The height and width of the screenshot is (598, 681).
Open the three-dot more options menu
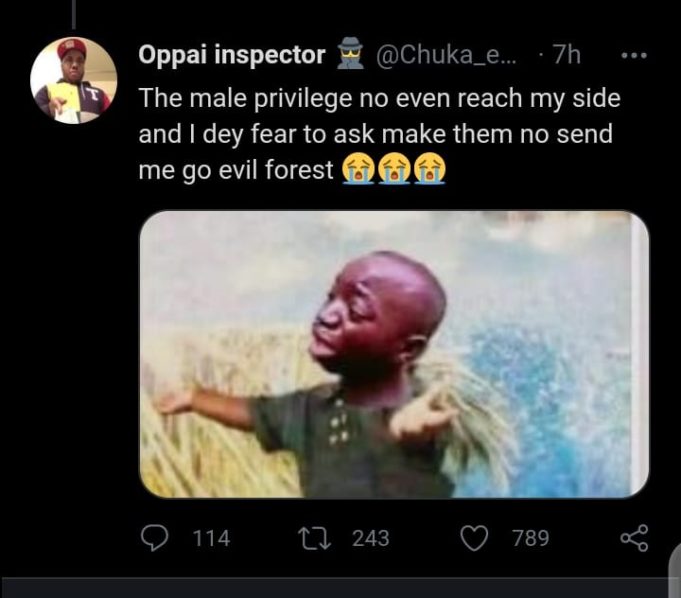[634, 55]
